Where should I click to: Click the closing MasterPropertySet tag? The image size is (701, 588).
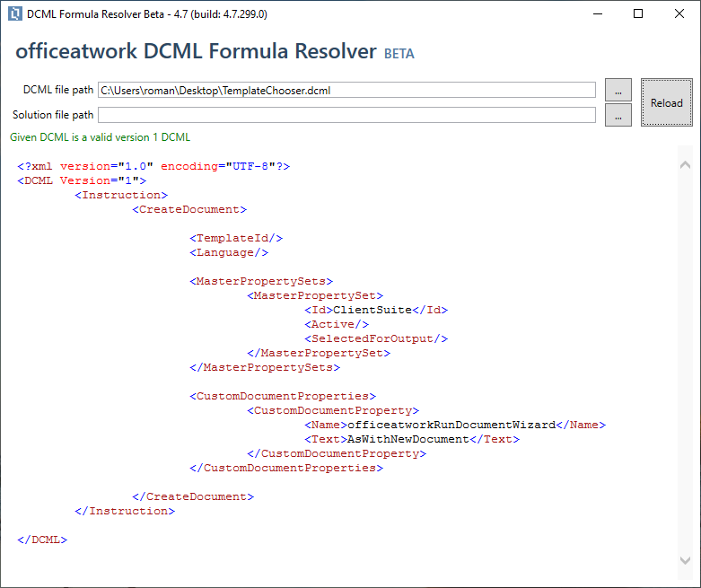(x=319, y=353)
